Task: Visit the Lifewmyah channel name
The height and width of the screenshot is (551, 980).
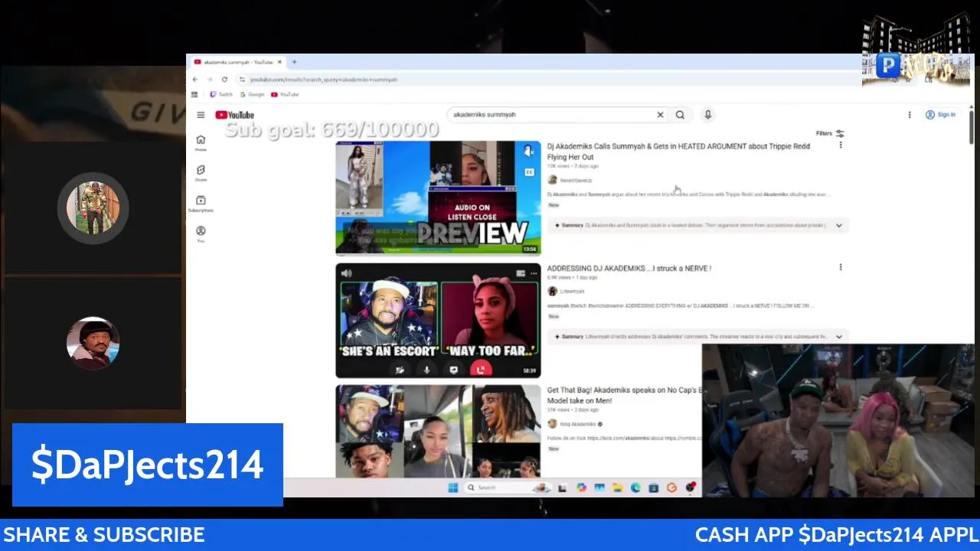Action: (x=572, y=292)
